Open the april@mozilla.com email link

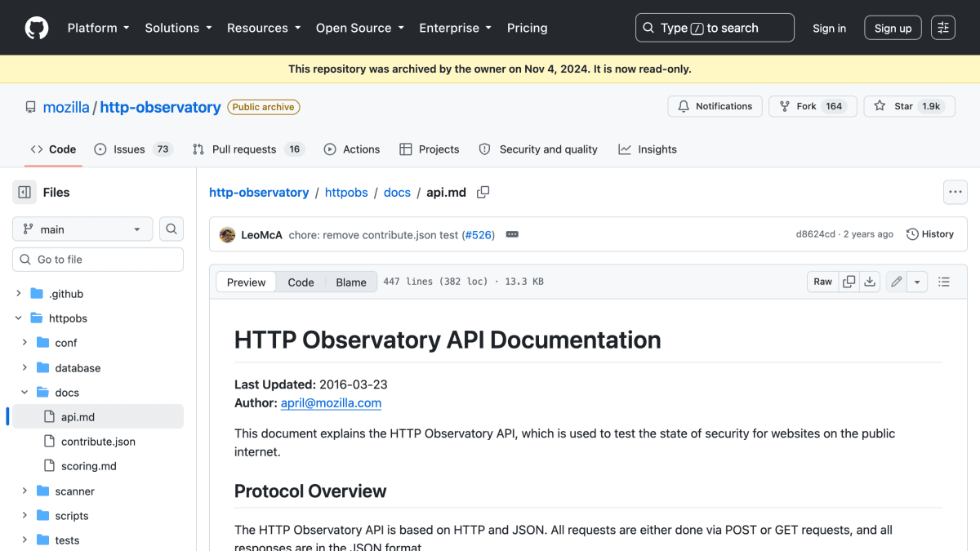click(331, 402)
